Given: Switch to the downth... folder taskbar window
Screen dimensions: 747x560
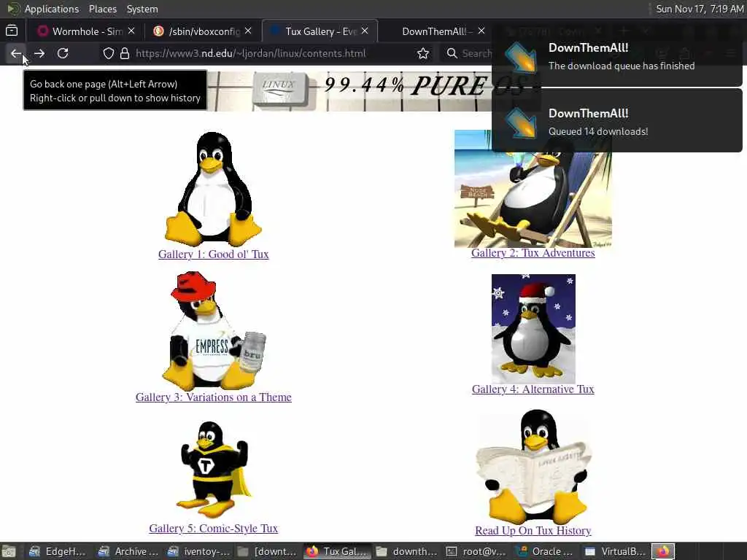Looking at the screenshot, I should [406, 551].
